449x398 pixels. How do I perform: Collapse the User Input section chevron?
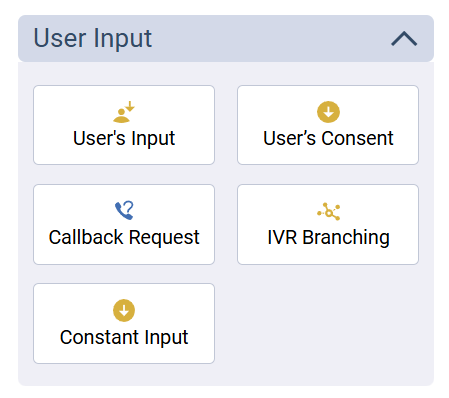(x=404, y=39)
